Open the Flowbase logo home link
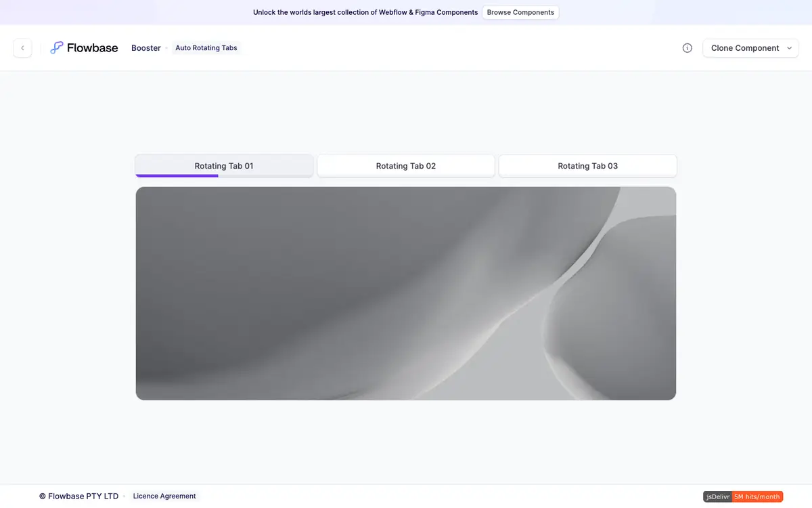 tap(84, 48)
